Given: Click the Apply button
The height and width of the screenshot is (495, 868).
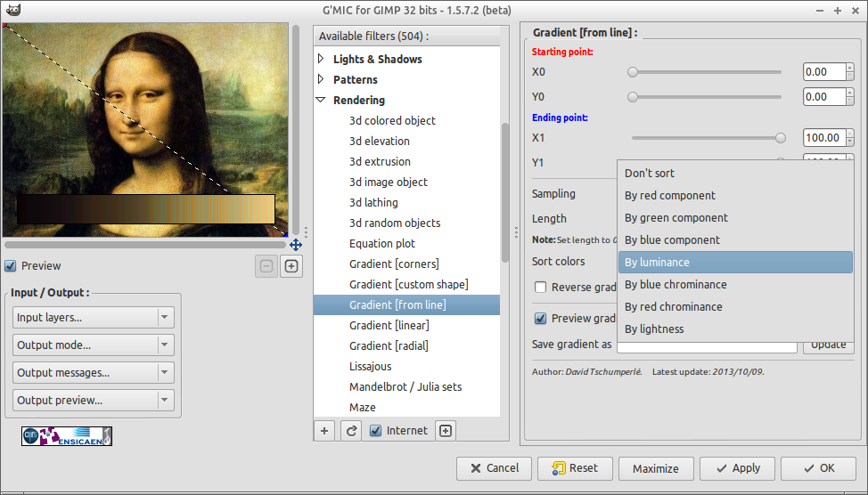Looking at the screenshot, I should (737, 468).
